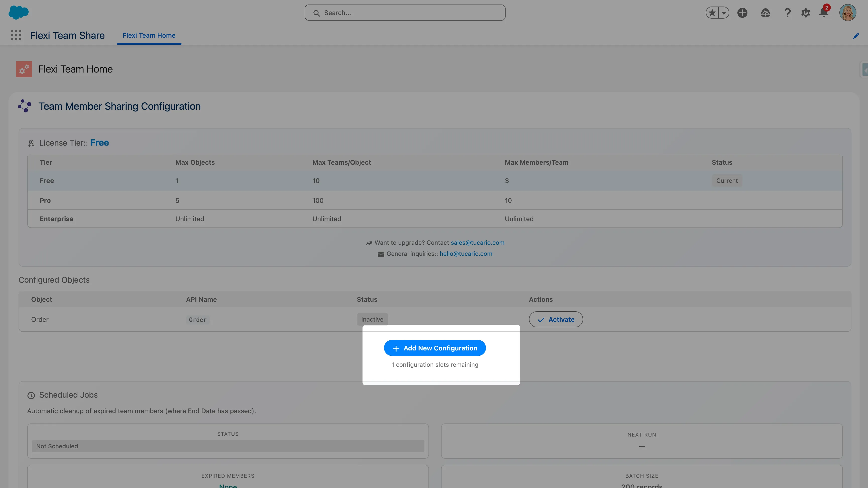
Task: Open Trailhead via the cloud icon
Action: 765,13
